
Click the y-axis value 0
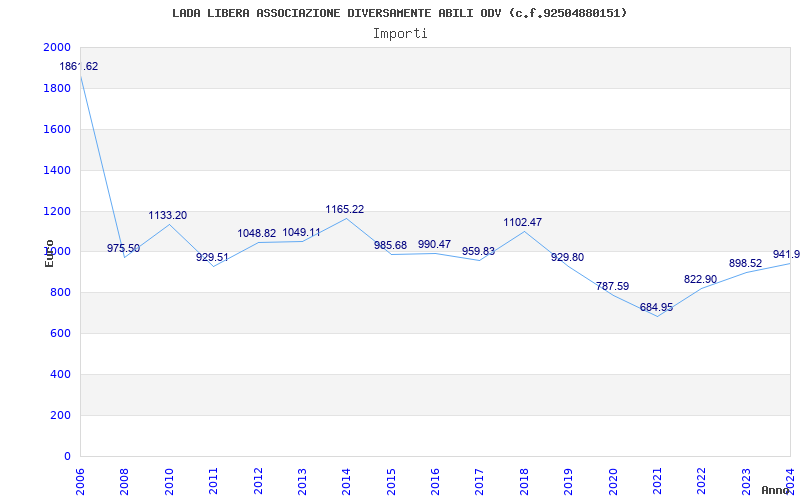point(67,456)
